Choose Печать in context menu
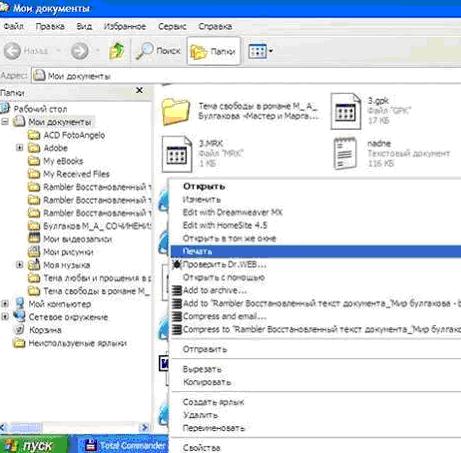The height and width of the screenshot is (453, 461). 315,251
